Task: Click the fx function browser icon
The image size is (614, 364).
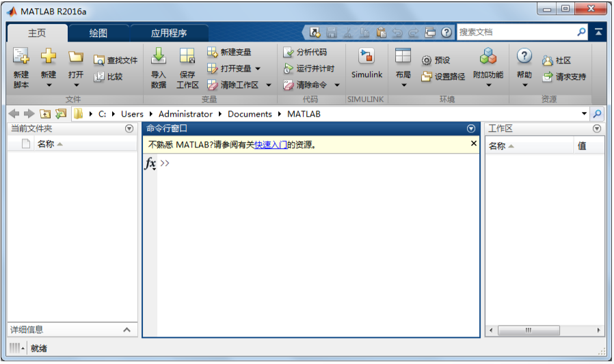Action: [x=150, y=163]
